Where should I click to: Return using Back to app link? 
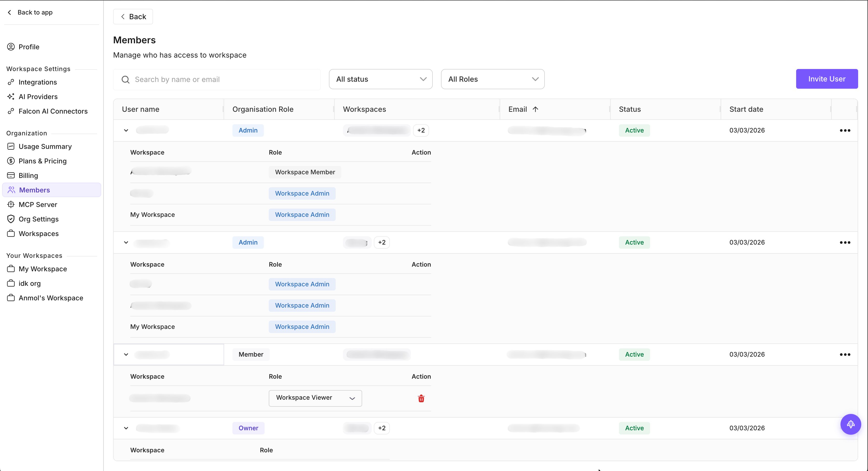(x=35, y=12)
